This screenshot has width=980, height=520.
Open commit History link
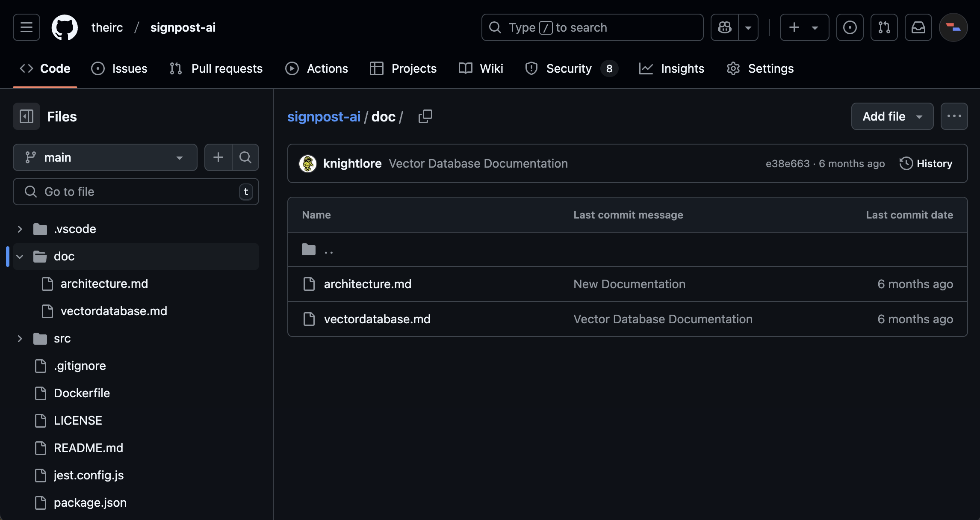(926, 163)
